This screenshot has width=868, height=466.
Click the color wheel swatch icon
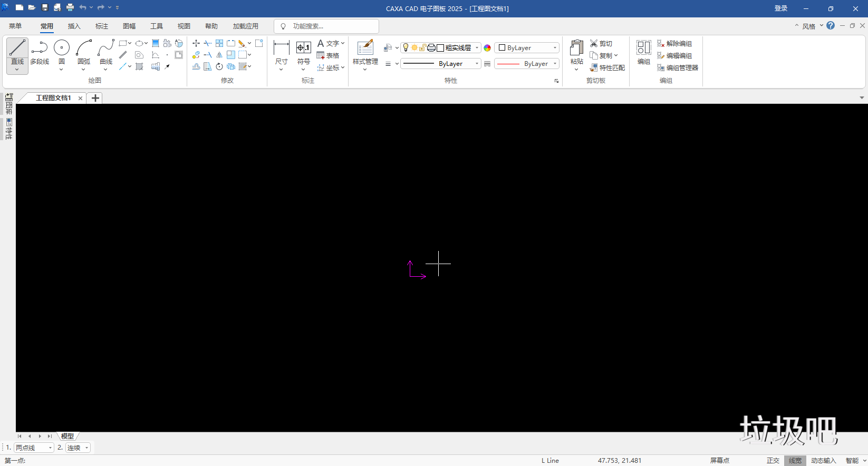[487, 48]
